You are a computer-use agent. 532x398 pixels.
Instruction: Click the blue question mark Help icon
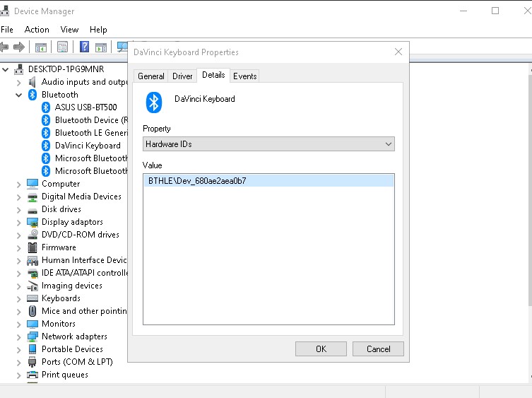[x=84, y=47]
